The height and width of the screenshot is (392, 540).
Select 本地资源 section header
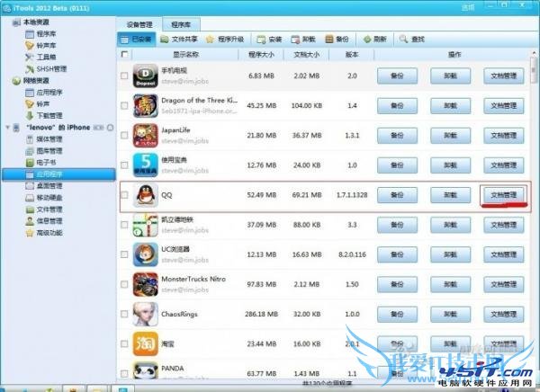[31, 22]
